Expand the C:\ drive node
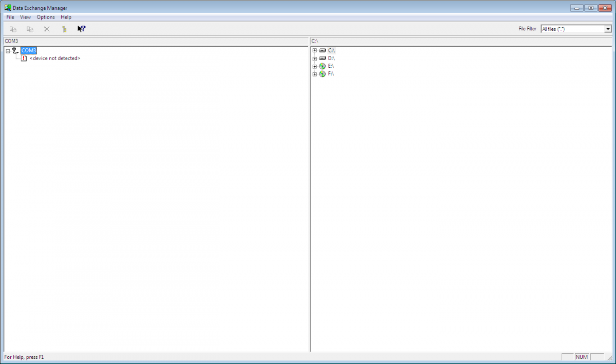The image size is (616, 364). [314, 50]
